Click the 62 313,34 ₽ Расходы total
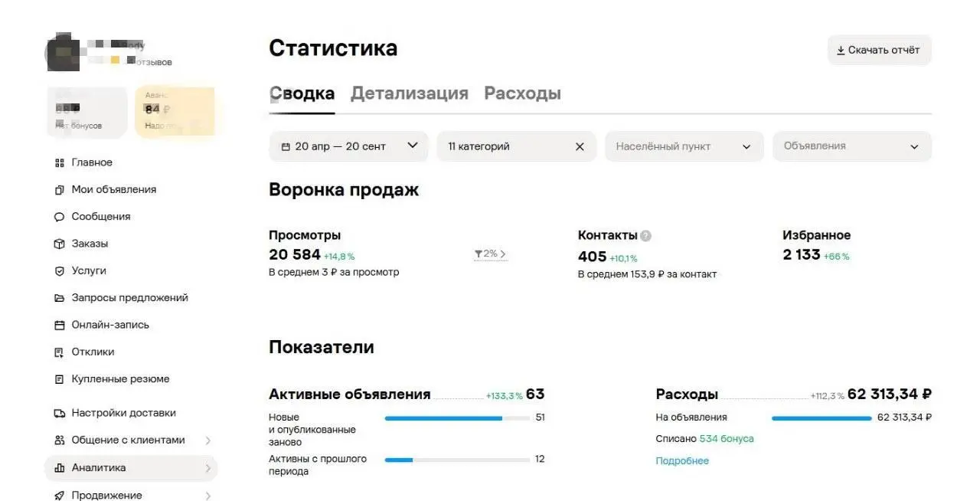 890,395
